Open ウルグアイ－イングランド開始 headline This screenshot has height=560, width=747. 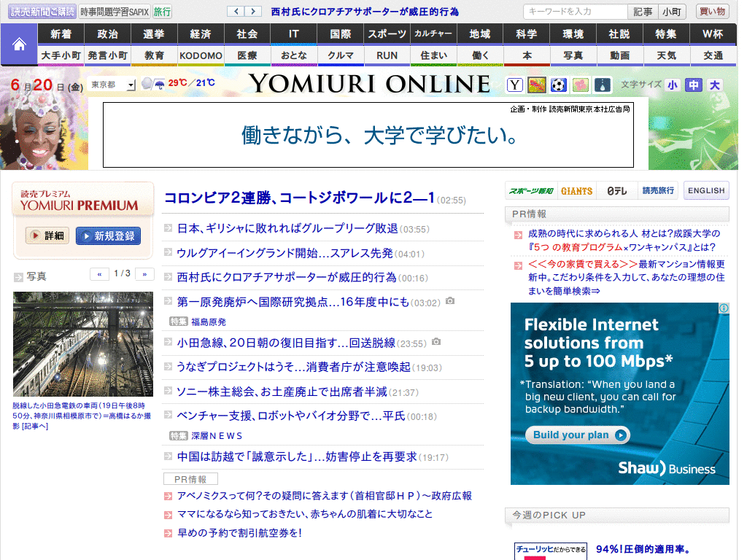point(285,253)
